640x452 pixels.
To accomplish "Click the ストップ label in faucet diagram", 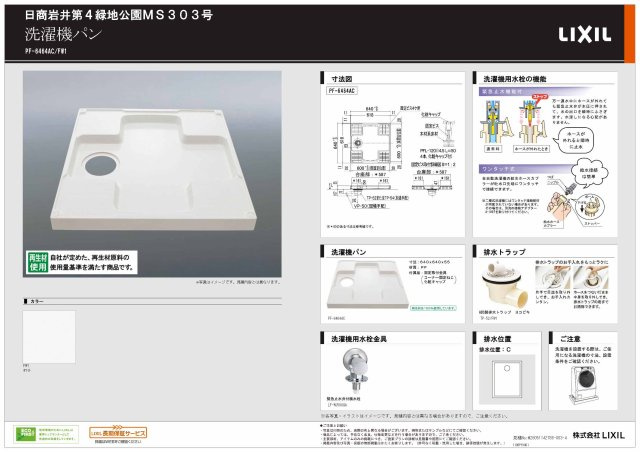I will [x=540, y=97].
